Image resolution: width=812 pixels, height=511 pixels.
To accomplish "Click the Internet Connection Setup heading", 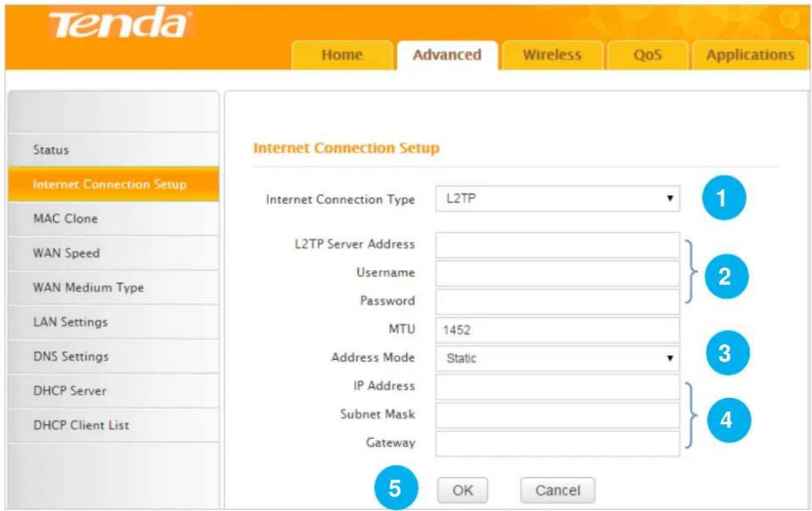I will coord(346,149).
